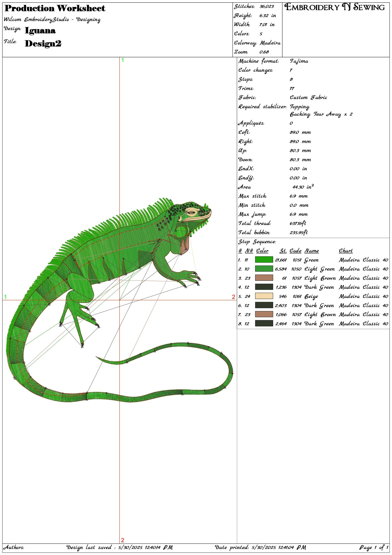392x555 pixels.
Task: Click the 'Date printed' timestamp
Action: pos(260,547)
